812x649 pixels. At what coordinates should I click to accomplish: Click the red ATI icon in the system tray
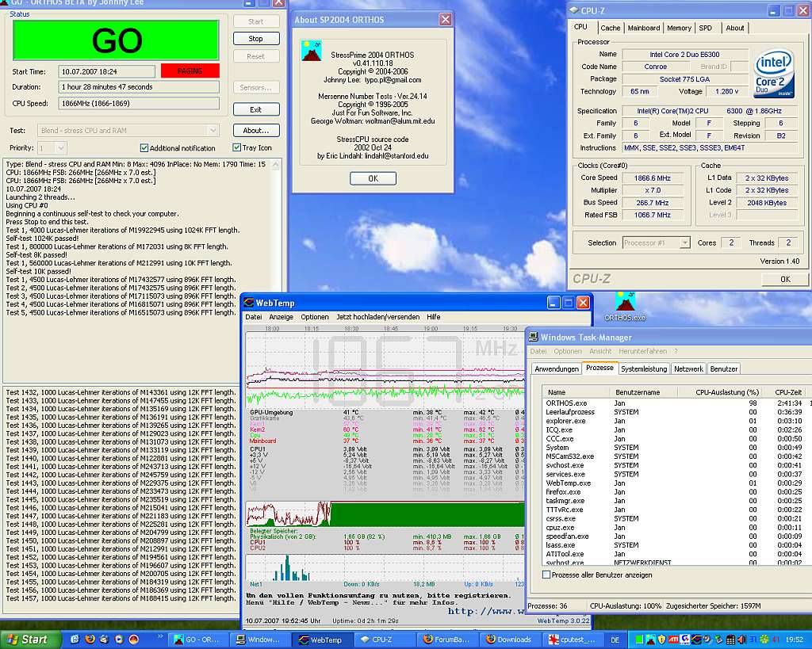tap(673, 639)
